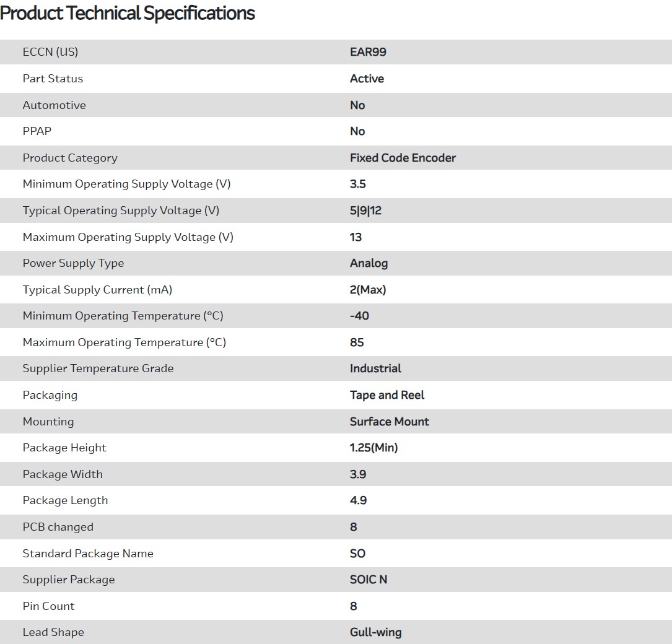Click the EAR99 value for ECCN
Screen dimensions: 672x644
coord(368,52)
